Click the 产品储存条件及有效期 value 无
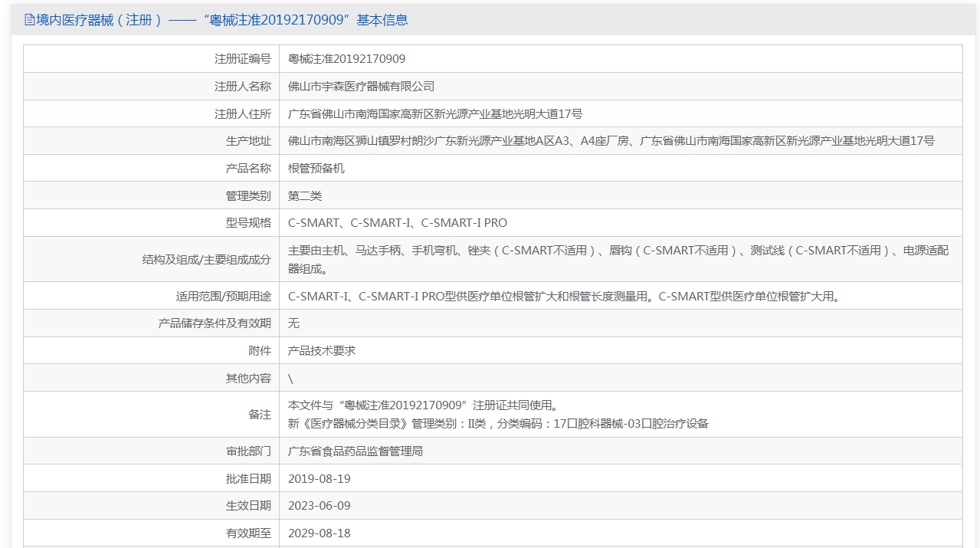The height and width of the screenshot is (548, 980). click(x=293, y=323)
